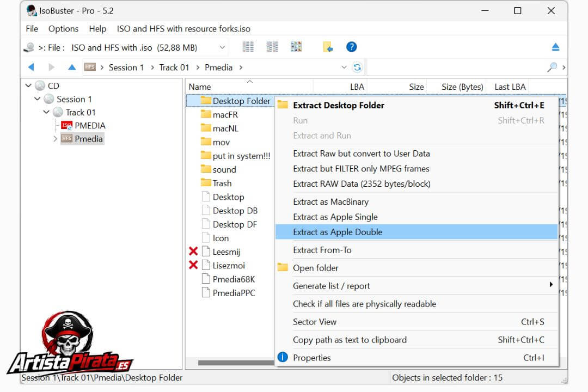
Task: Open the File menu
Action: [x=32, y=28]
